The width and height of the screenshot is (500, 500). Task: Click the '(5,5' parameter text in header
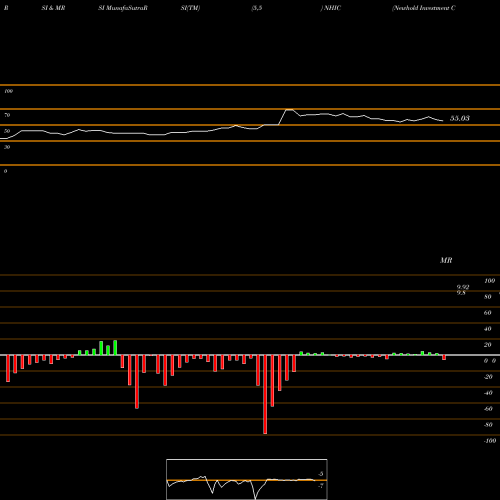tap(257, 8)
